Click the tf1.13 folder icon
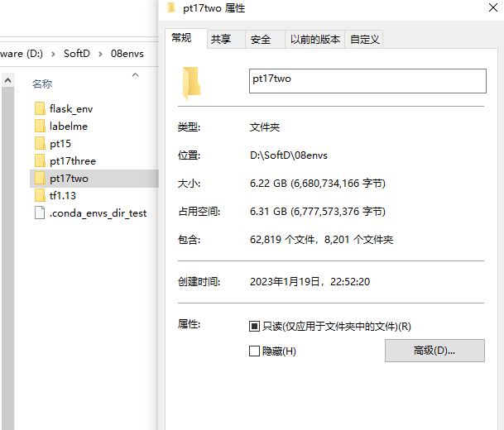Image resolution: width=504 pixels, height=430 pixels. coord(40,195)
